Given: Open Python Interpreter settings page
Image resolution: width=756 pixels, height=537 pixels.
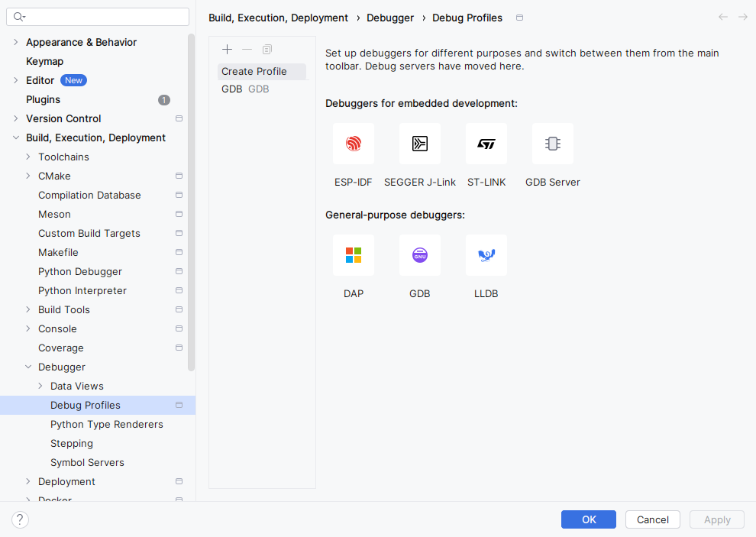Looking at the screenshot, I should [82, 290].
